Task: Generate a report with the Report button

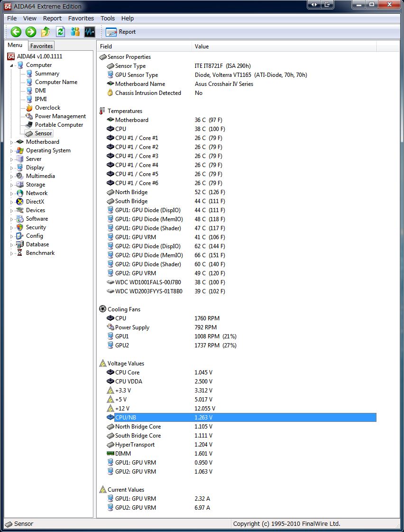Action: [120, 32]
